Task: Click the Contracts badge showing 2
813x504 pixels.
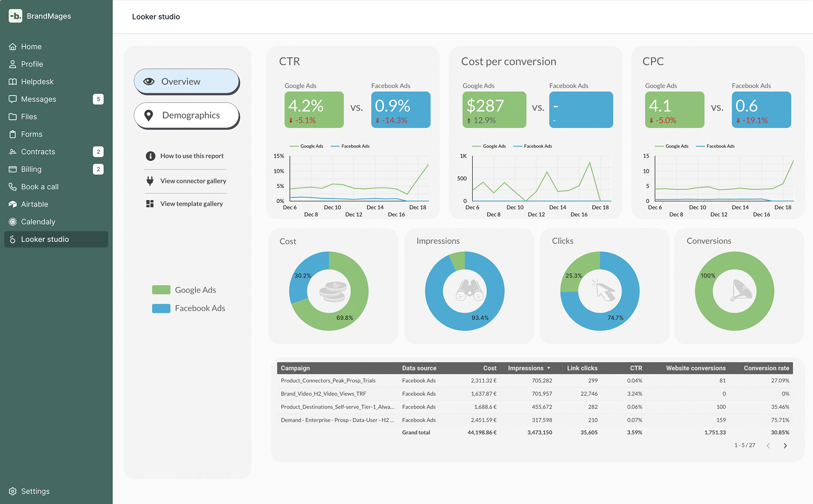Action: (98, 152)
